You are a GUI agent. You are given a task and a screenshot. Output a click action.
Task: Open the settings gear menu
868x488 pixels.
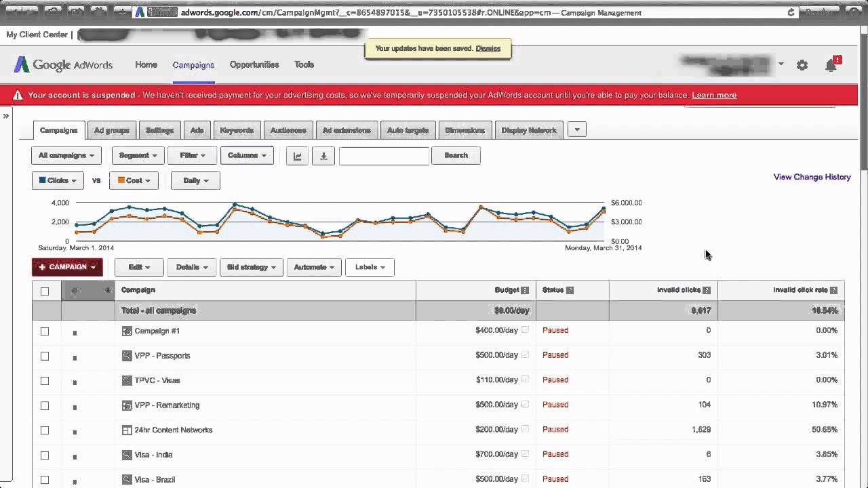click(x=802, y=65)
